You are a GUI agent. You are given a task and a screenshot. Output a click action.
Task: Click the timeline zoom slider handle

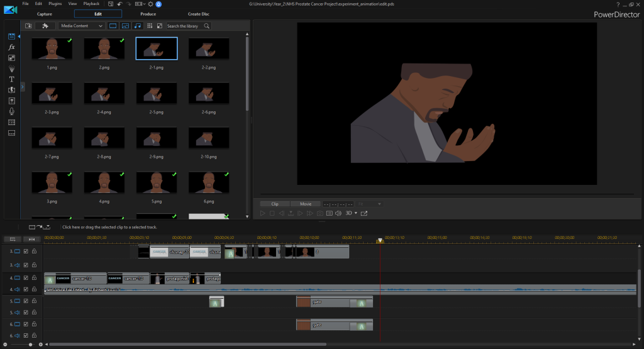pyautogui.click(x=30, y=345)
